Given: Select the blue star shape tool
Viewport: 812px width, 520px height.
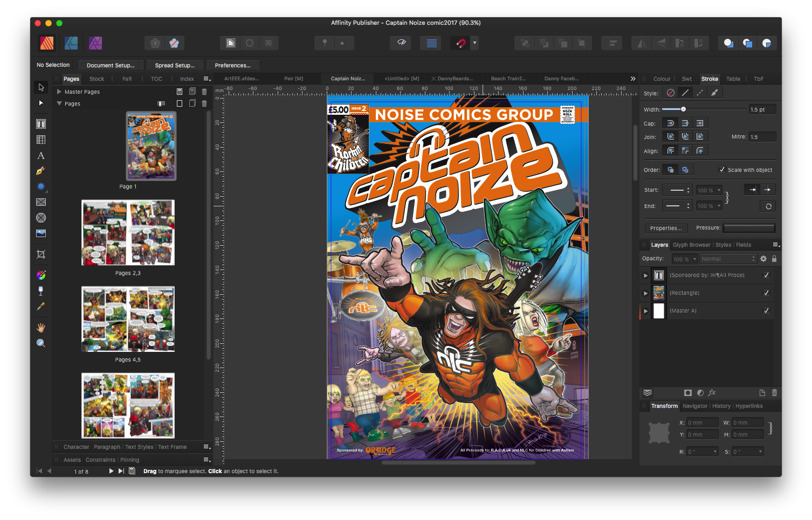Looking at the screenshot, I should coord(41,186).
